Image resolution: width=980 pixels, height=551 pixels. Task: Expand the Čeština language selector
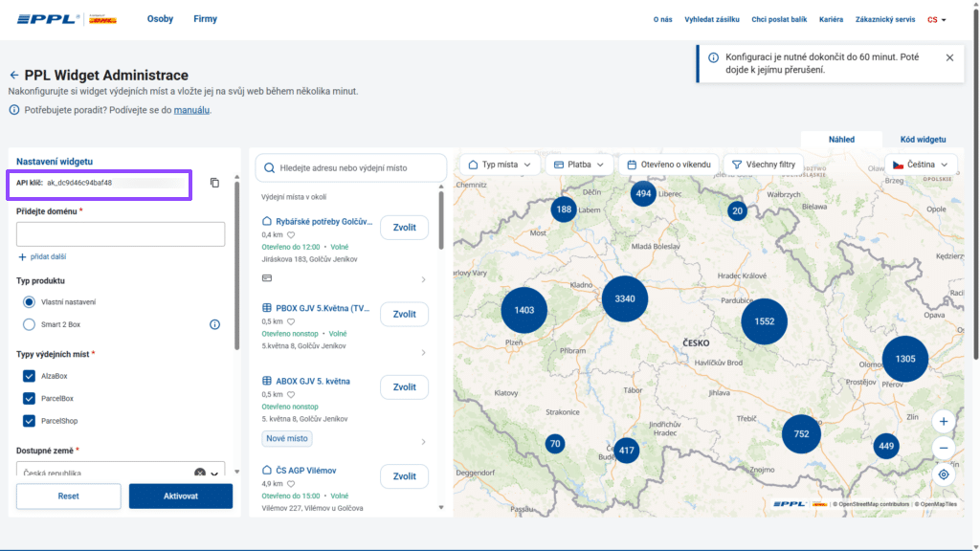click(x=921, y=165)
